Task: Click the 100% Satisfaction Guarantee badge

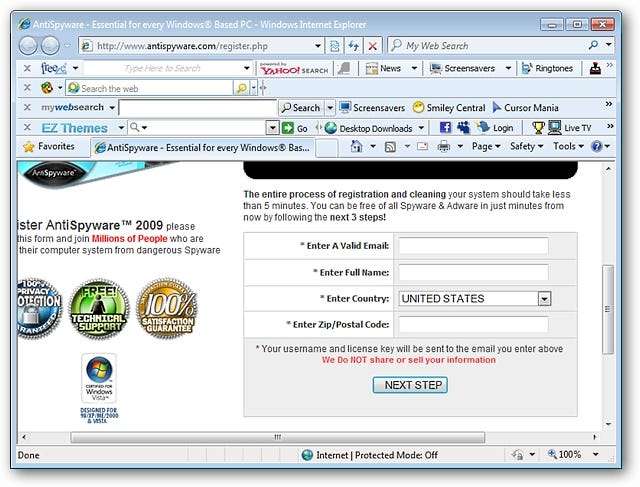Action: (167, 309)
